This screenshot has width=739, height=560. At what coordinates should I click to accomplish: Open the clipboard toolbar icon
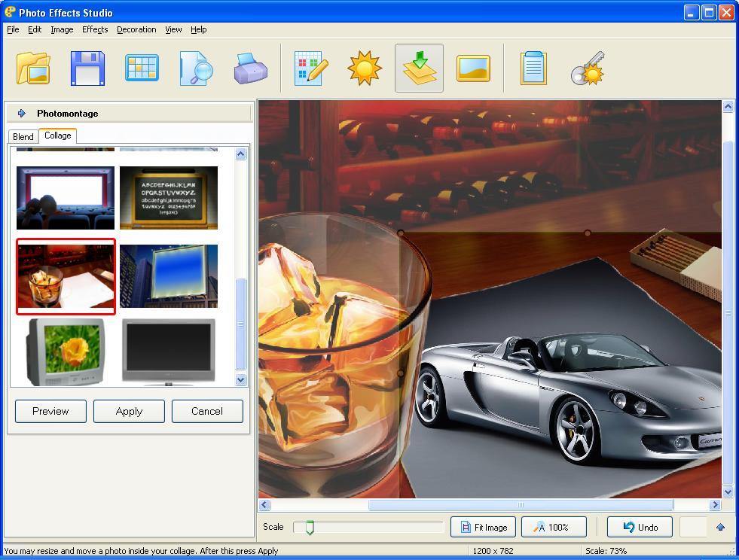click(x=533, y=68)
